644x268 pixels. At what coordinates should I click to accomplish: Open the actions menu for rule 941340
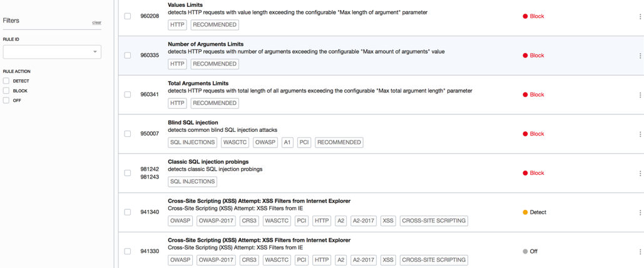pyautogui.click(x=640, y=212)
